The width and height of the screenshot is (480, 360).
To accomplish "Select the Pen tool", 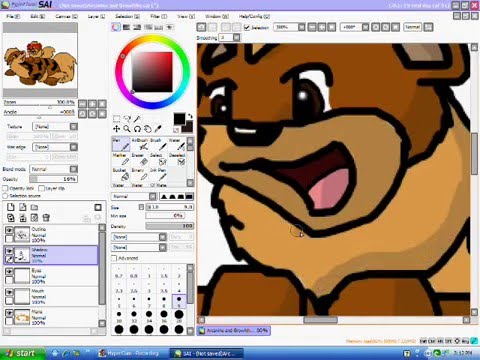I will click(120, 144).
